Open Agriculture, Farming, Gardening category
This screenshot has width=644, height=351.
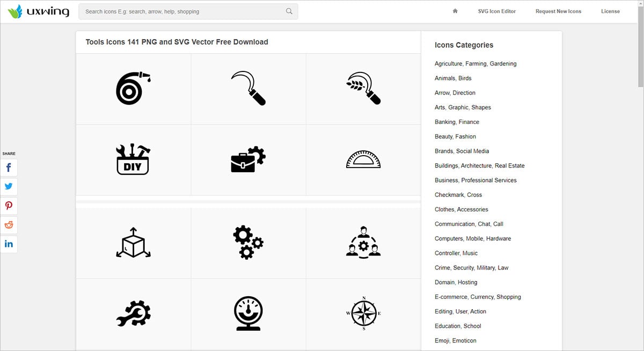[475, 64]
